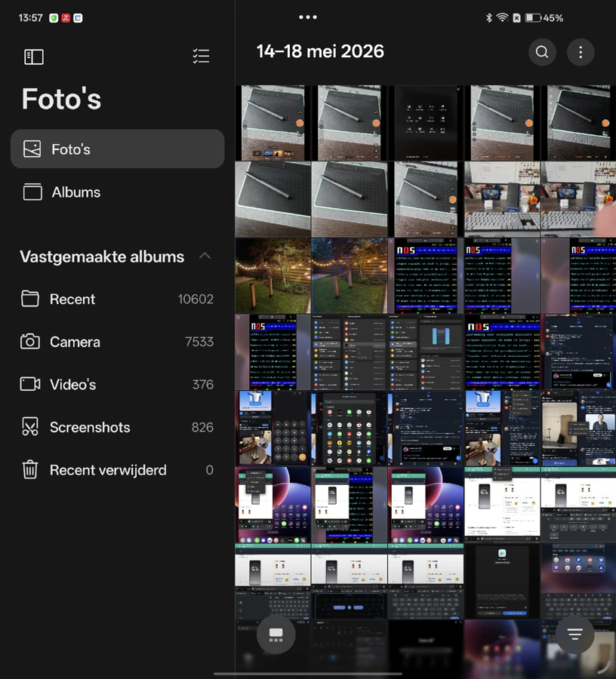The width and height of the screenshot is (616, 679).
Task: Open the Video's album
Action: (118, 384)
